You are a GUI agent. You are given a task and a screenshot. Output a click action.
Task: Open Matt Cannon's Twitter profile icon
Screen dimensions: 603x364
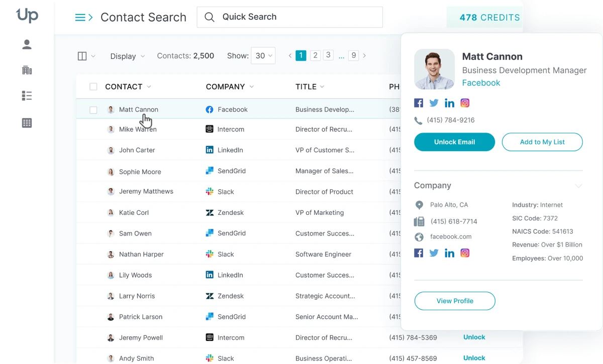pyautogui.click(x=434, y=103)
